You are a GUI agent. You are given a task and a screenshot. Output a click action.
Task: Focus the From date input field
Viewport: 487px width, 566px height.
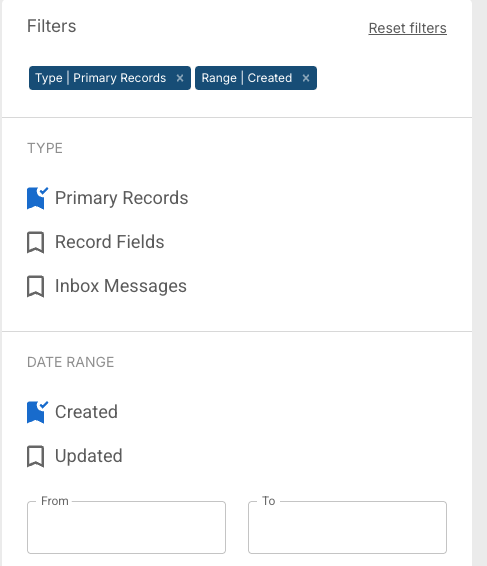click(x=126, y=527)
